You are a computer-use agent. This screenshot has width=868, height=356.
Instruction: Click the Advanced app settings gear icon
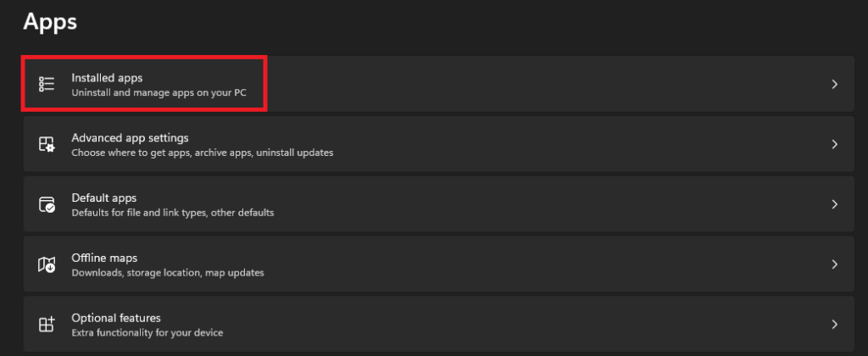click(47, 144)
